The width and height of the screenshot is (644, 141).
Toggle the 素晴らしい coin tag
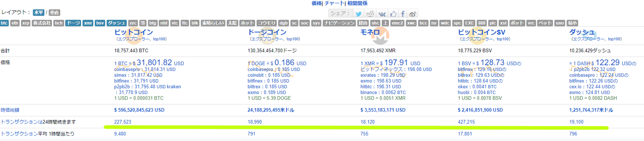coord(213,23)
